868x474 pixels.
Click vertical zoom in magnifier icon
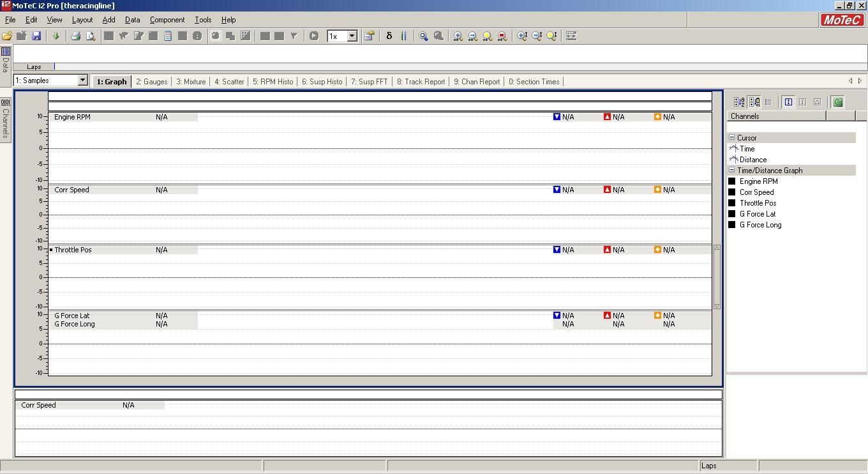pos(522,36)
